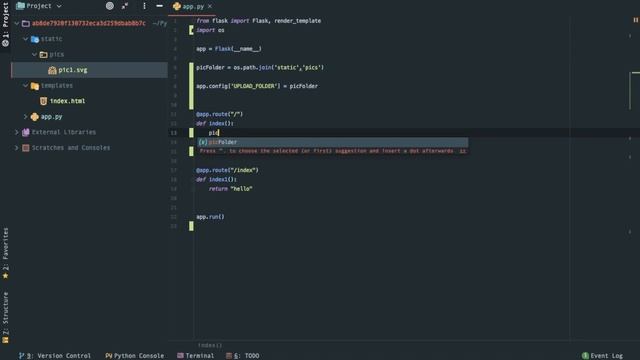Place cursor on 'import os' line
Image resolution: width=640 pixels, height=360 pixels.
coord(210,30)
